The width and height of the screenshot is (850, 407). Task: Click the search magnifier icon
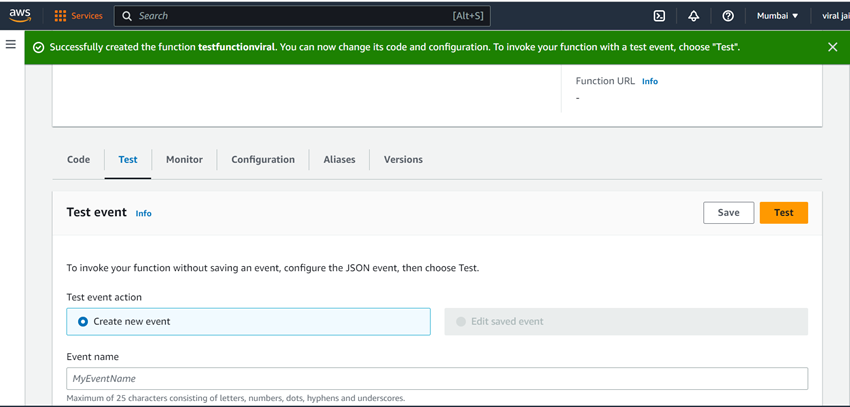tap(127, 16)
